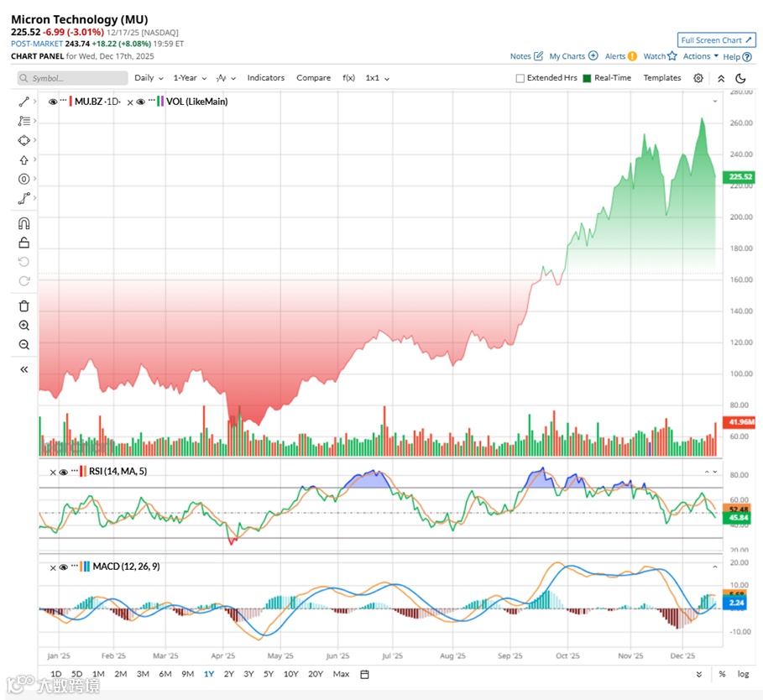Expand bottom double-chevron options

click(698, 674)
